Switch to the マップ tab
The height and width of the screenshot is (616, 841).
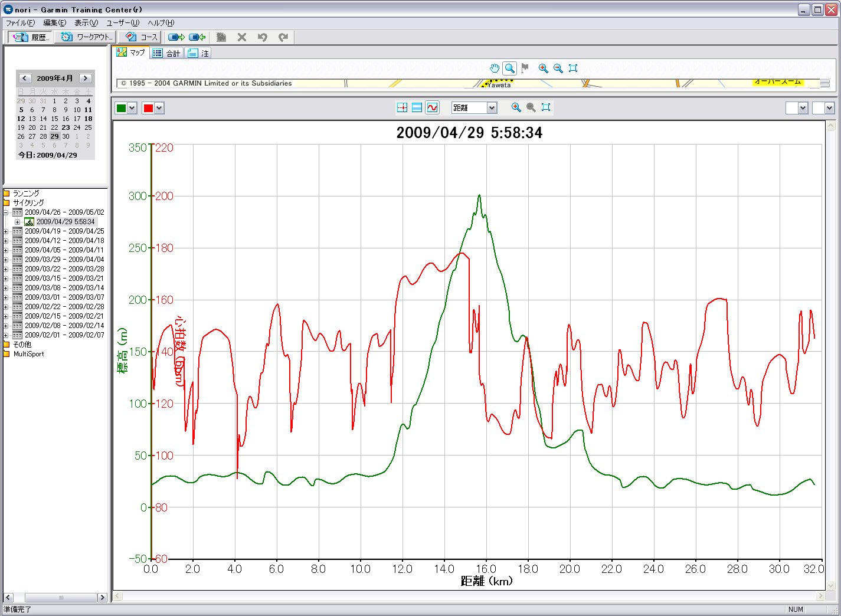tap(131, 53)
